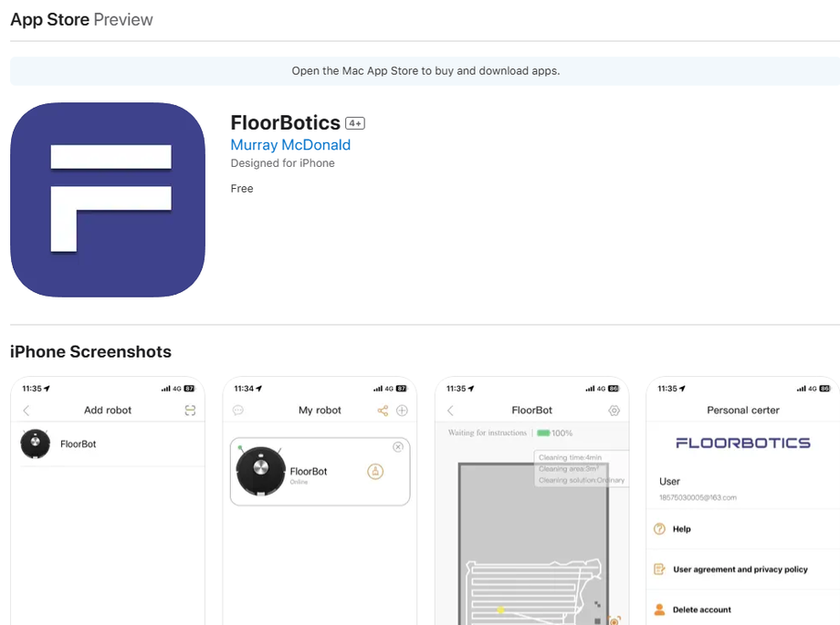This screenshot has height=625, width=840.
Task: Click the 'App Store' header text
Action: [50, 19]
